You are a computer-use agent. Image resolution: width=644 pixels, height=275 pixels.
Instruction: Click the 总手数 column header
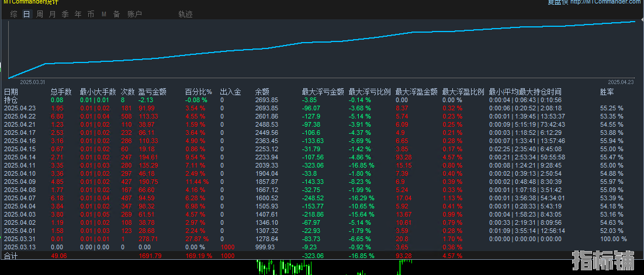click(x=61, y=92)
